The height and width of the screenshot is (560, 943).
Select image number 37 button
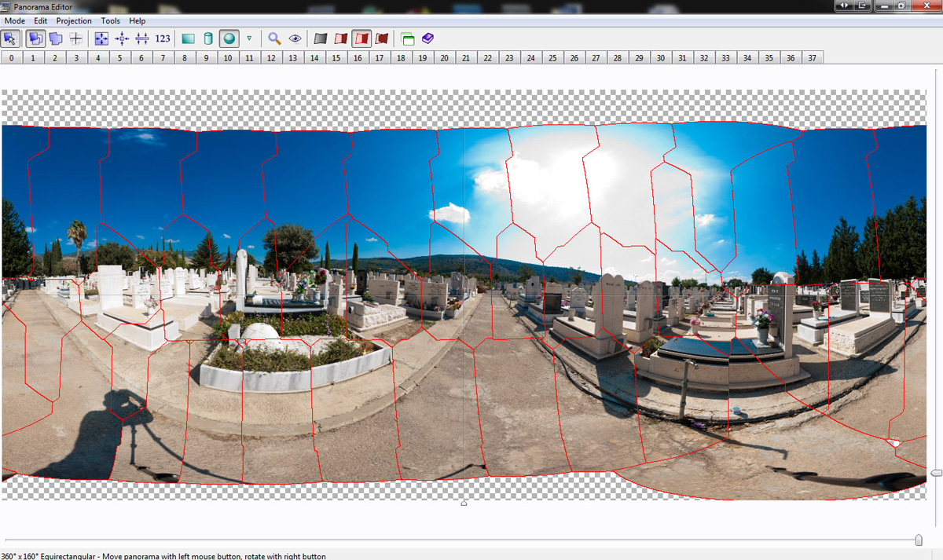click(x=812, y=58)
